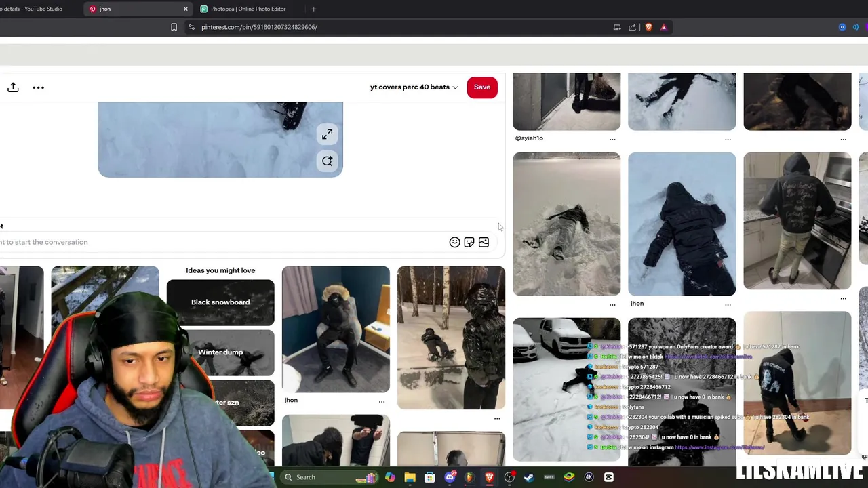This screenshot has width=868, height=488.
Task: Click the blue extension icon in toolbar
Action: click(842, 27)
